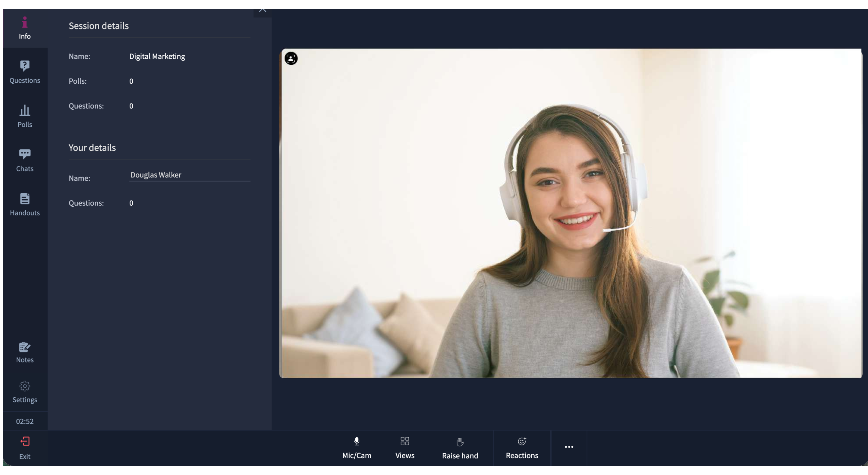Open the Handouts panel
Viewport: 868px width, 475px height.
click(x=25, y=204)
